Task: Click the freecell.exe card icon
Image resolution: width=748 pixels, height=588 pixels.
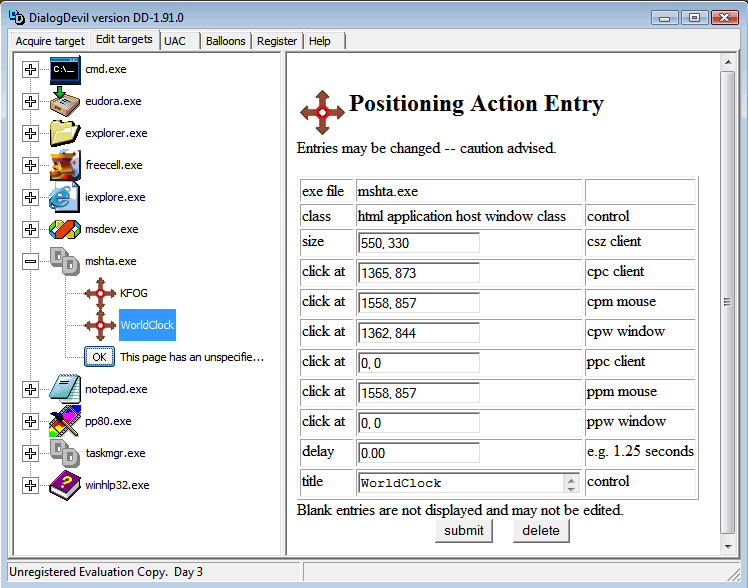Action: [x=64, y=166]
